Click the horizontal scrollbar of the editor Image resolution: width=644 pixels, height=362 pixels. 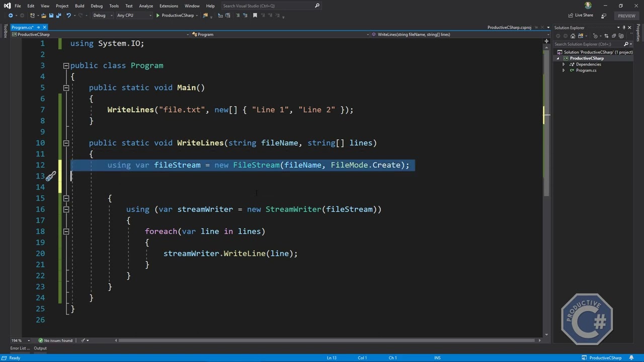327,340
